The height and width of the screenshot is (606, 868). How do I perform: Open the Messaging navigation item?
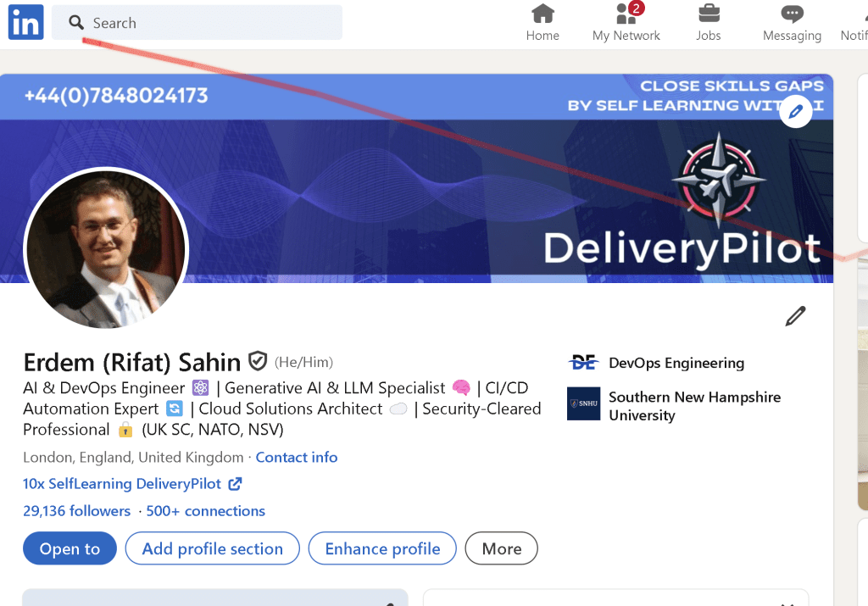pyautogui.click(x=793, y=23)
